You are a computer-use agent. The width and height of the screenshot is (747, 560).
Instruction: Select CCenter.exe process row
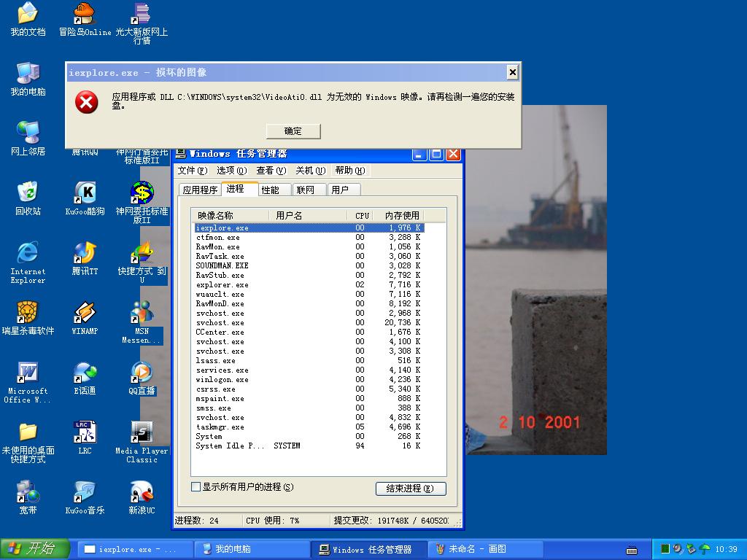click(309, 332)
